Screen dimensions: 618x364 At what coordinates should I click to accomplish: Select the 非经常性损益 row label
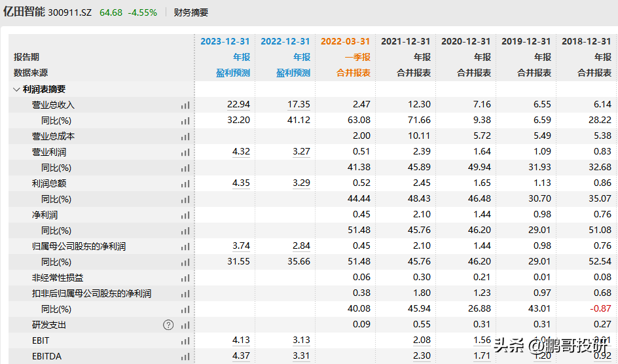tap(58, 278)
